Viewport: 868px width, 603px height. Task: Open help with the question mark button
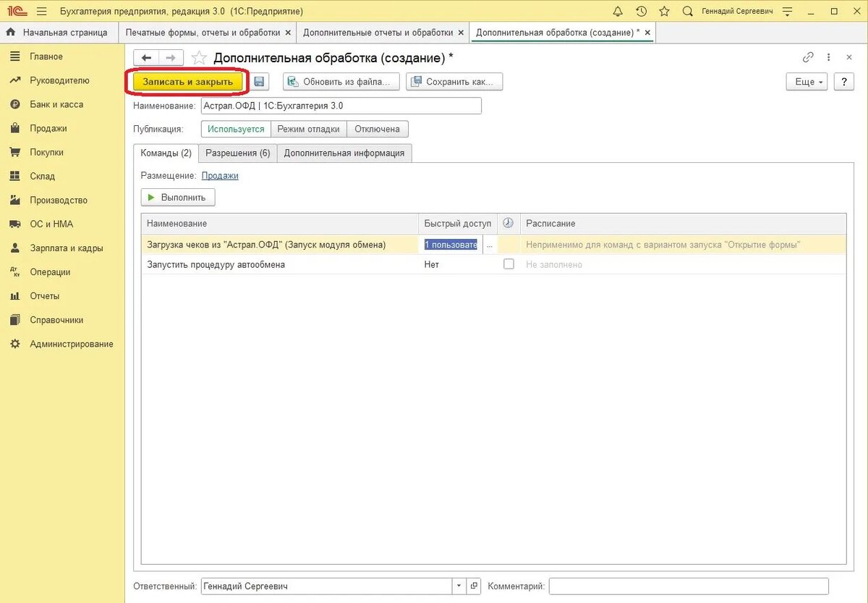click(843, 82)
